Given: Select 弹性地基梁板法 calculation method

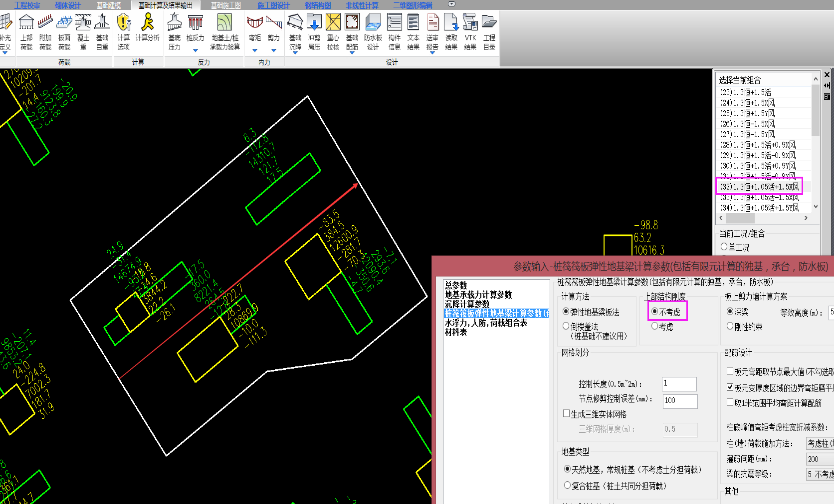Looking at the screenshot, I should [566, 312].
